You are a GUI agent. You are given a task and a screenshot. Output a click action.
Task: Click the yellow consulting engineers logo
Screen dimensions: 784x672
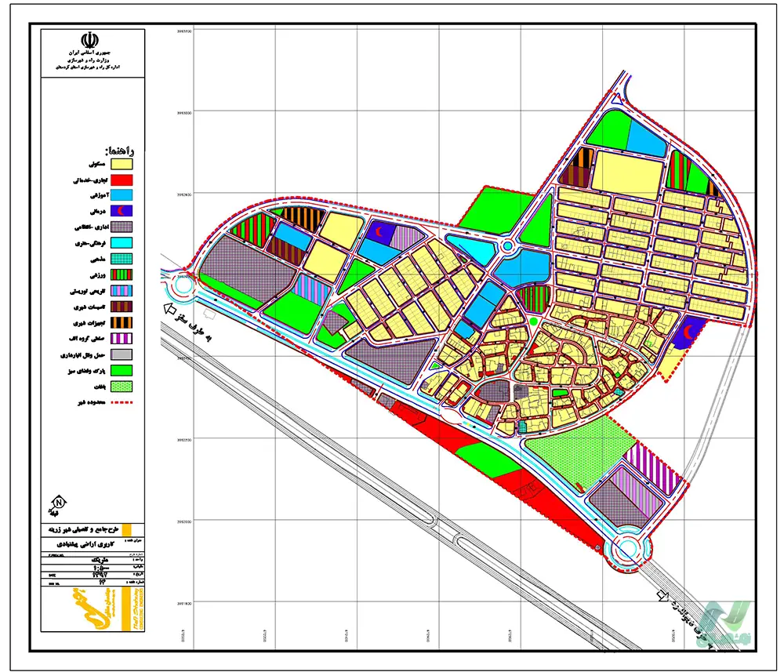pyautogui.click(x=100, y=609)
